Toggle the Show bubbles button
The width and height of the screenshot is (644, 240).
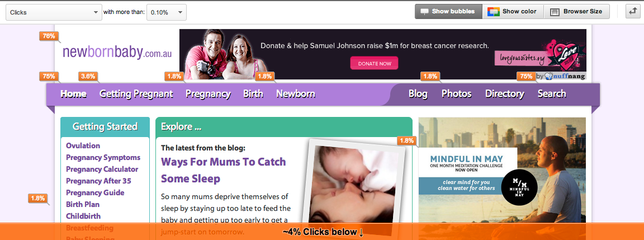pos(448,12)
